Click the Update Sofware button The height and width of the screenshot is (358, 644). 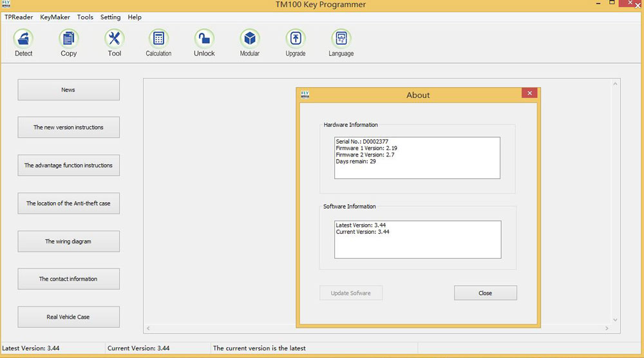point(351,293)
